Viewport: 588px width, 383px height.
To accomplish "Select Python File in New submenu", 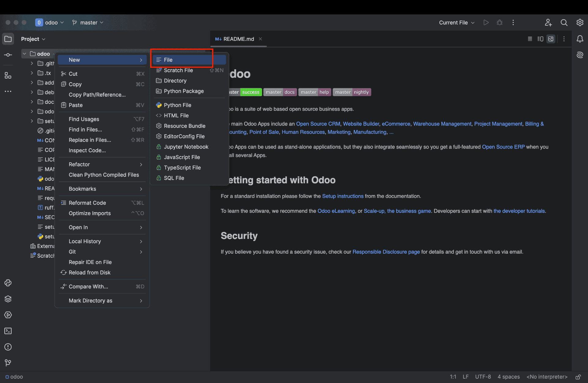I will click(x=177, y=105).
